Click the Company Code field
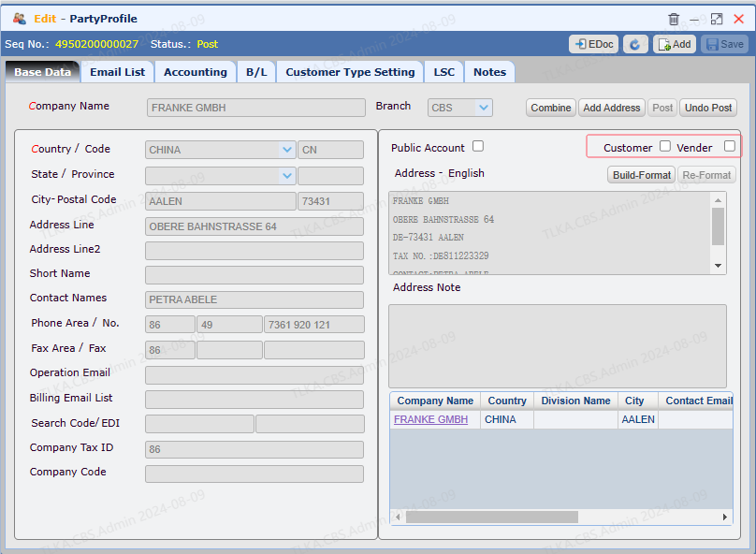 (254, 474)
